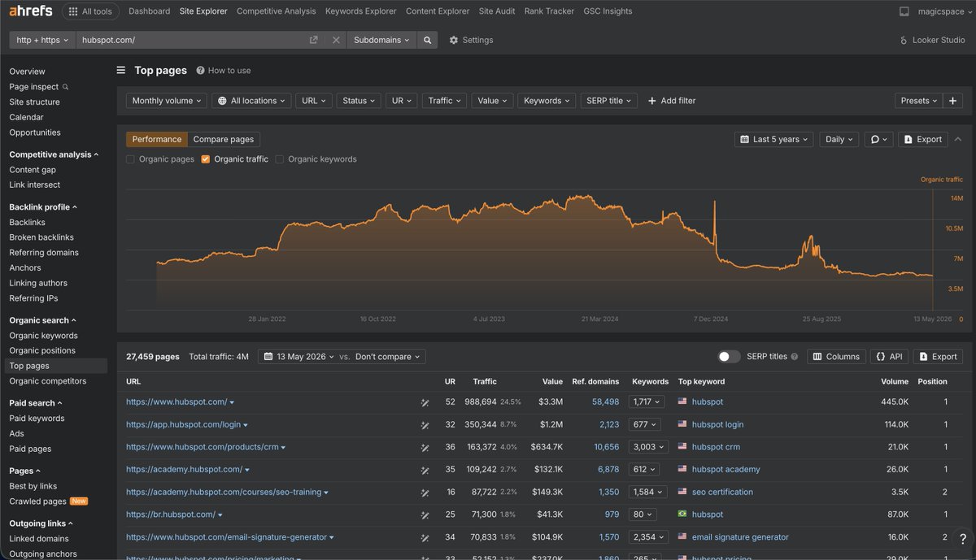Click inspect icon for br.hubspot.com row
Viewport: 976px width, 560px height.
click(425, 514)
